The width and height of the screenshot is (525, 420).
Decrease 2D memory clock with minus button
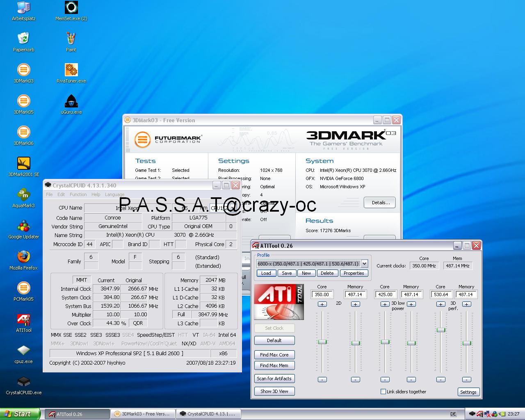pos(356,379)
